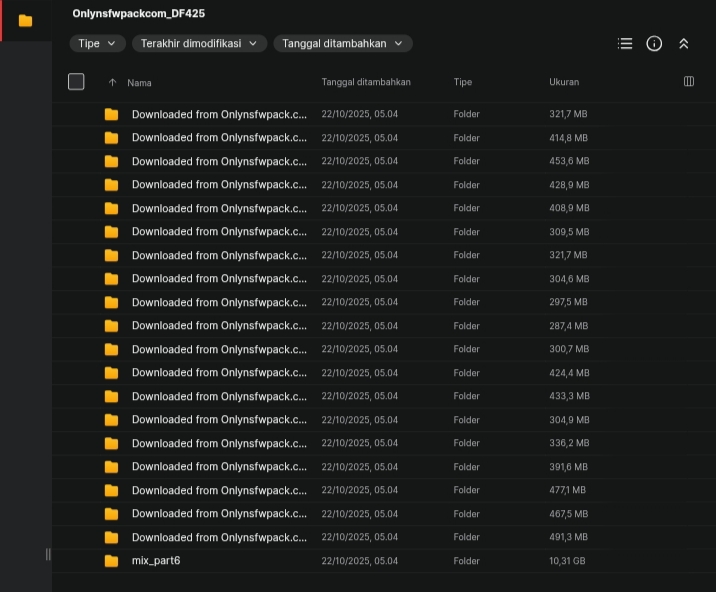Viewport: 716px width, 592px height.
Task: Click the sort direction arrow beside Nama
Action: click(112, 82)
